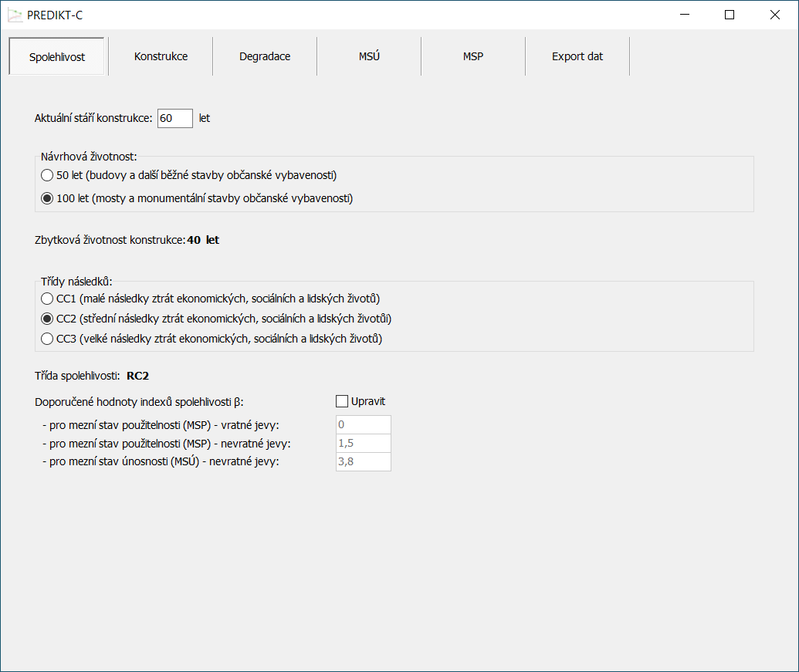Open the Export dat tab

pos(577,56)
